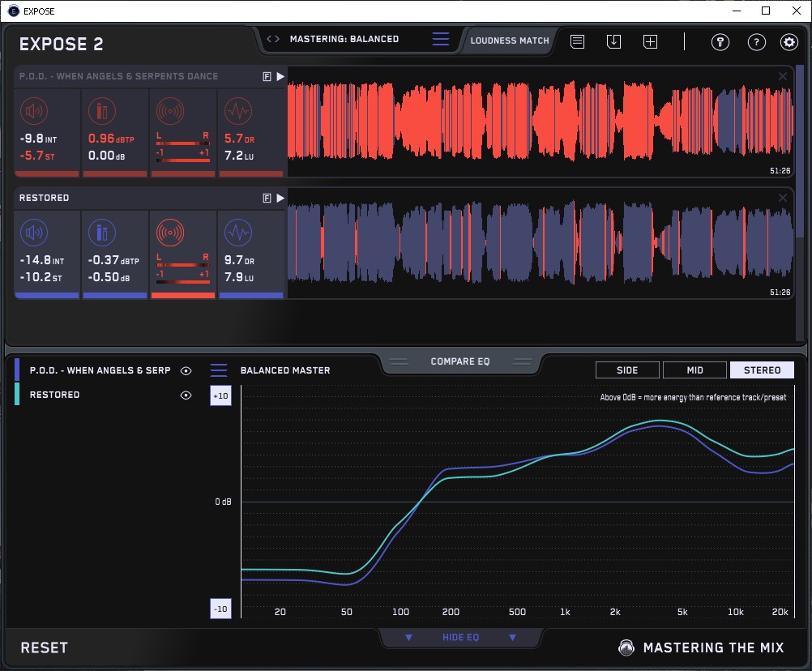812x671 pixels.
Task: Click the export download icon in the top toolbar
Action: point(614,41)
